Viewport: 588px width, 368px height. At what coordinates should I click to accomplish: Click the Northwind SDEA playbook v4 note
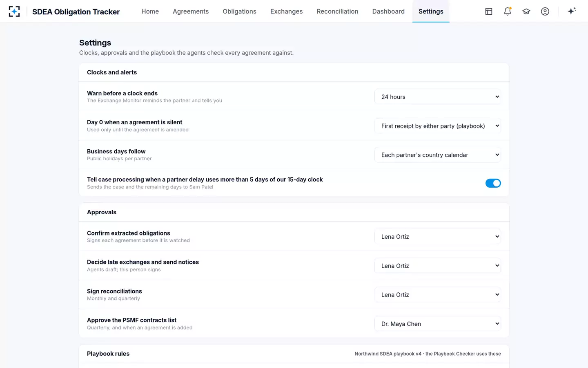click(428, 354)
